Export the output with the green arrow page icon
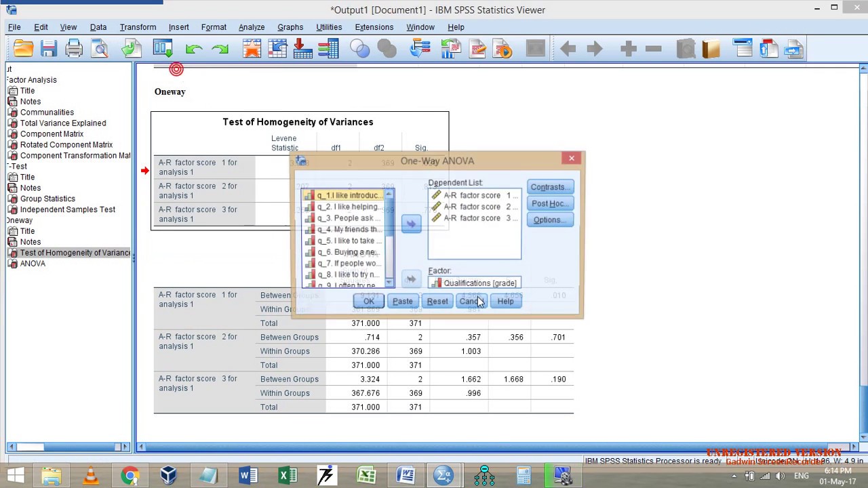Image resolution: width=868 pixels, height=488 pixels. tap(132, 49)
